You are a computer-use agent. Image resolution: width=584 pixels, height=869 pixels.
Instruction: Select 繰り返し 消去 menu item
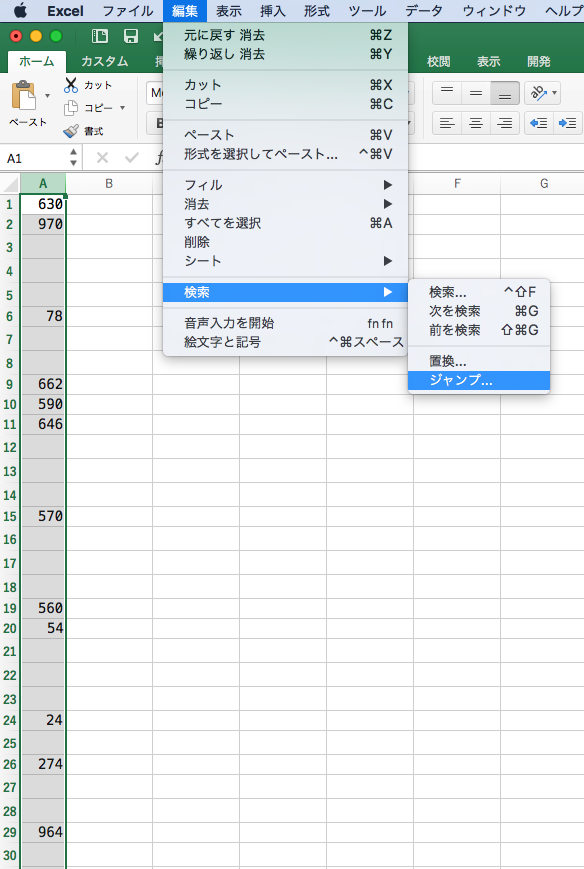click(285, 54)
